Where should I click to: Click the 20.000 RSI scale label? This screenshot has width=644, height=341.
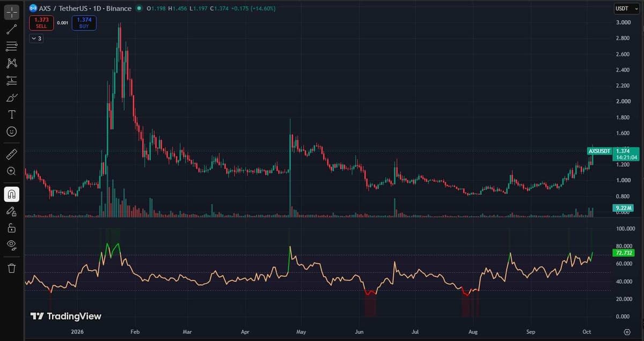[624, 299]
